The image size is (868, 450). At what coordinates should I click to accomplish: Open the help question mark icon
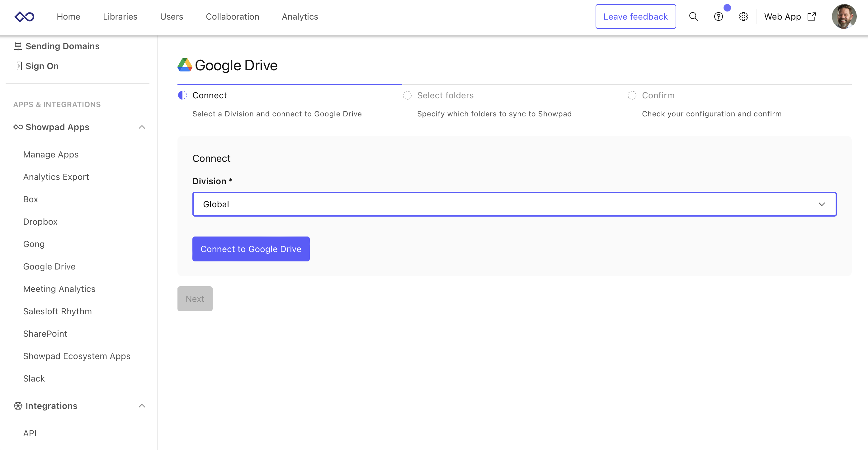718,16
